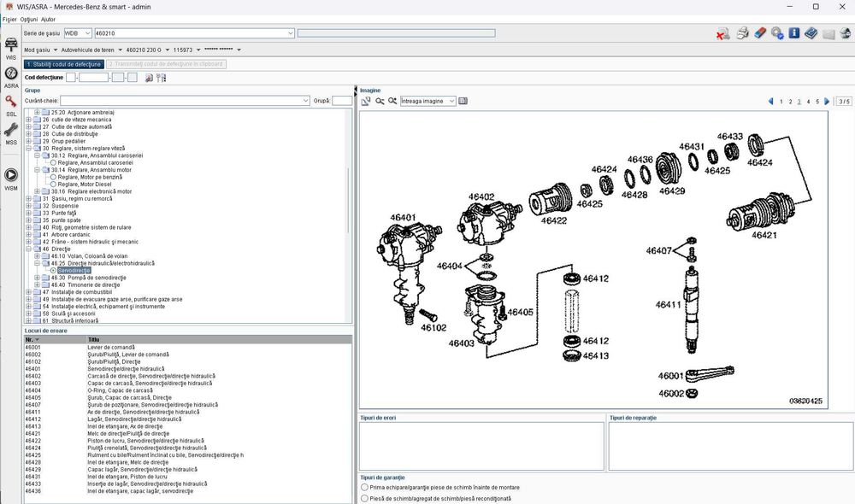Screen dimensions: 855x504
Task: Collapse 30 Reglare, sistem reglare viteză node
Action: coord(28,148)
